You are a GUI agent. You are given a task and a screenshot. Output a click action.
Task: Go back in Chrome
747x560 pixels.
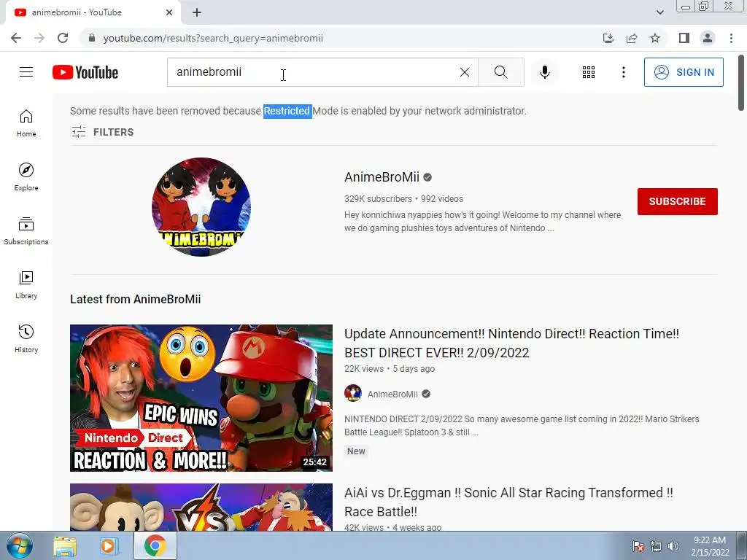pos(16,38)
